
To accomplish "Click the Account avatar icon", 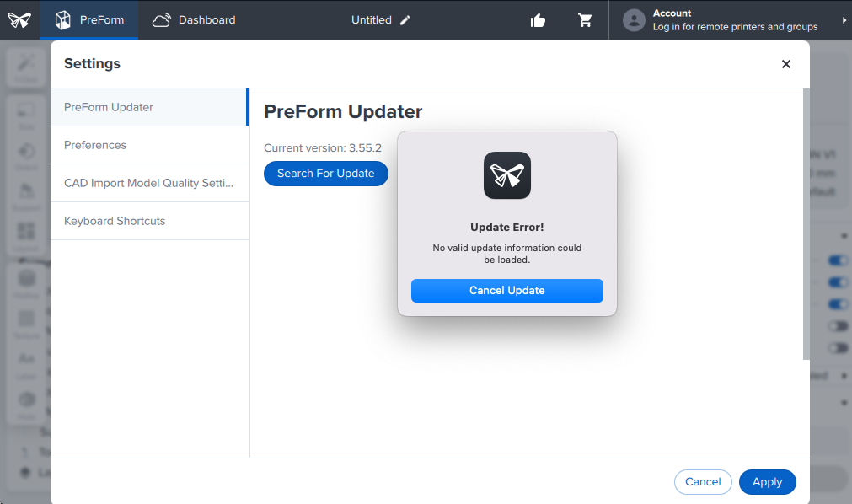I will pos(634,20).
